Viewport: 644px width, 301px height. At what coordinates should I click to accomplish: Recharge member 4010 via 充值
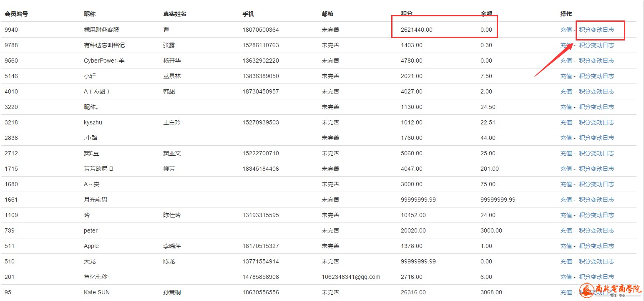(566, 91)
